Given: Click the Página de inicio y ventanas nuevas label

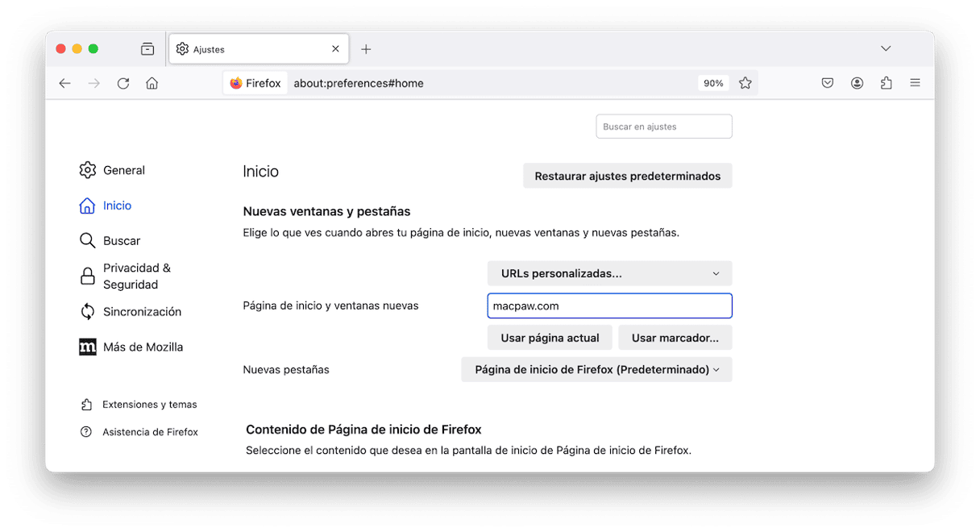Looking at the screenshot, I should click(x=331, y=305).
